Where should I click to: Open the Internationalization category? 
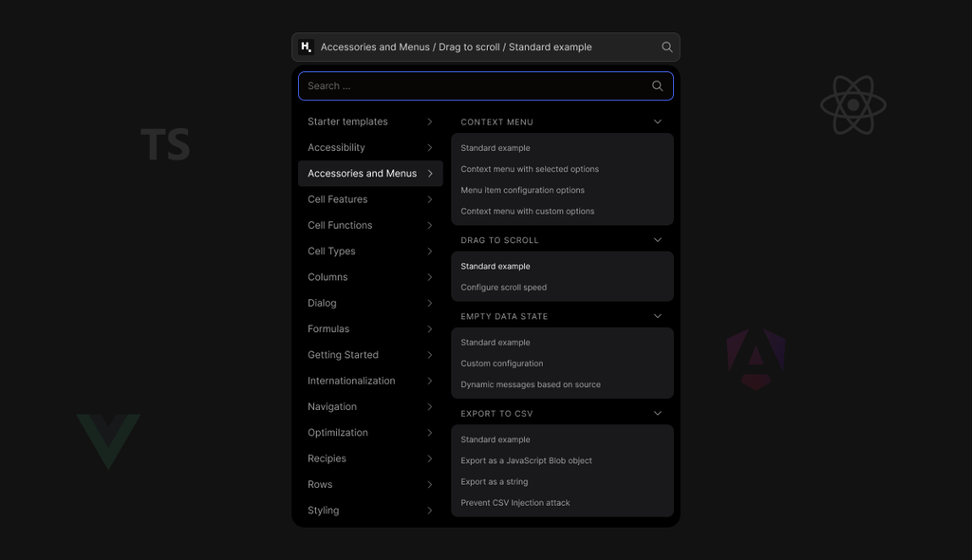click(371, 381)
